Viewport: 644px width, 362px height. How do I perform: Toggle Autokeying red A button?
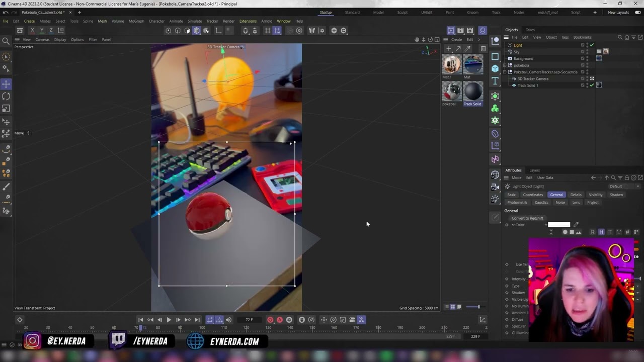[x=280, y=320]
